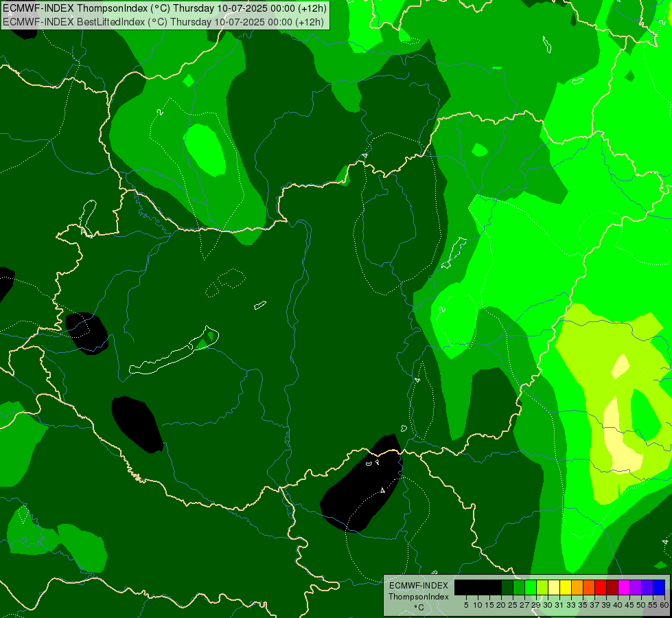The width and height of the screenshot is (672, 618).
Task: Click the ECMWF-INDEX label in the legend
Action: coord(419,586)
